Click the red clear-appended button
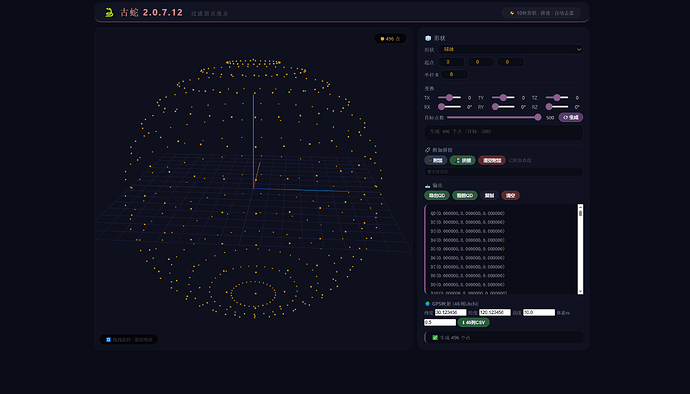 [x=492, y=160]
